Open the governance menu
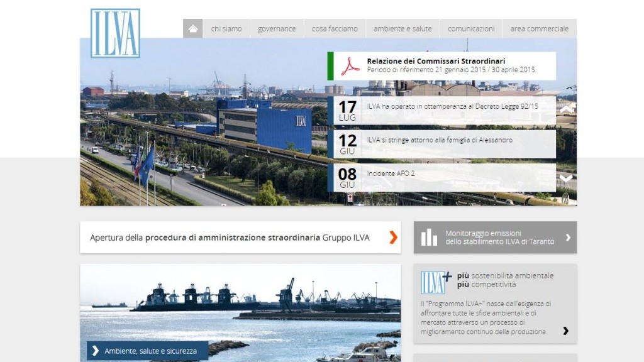644x362 pixels. click(x=277, y=29)
